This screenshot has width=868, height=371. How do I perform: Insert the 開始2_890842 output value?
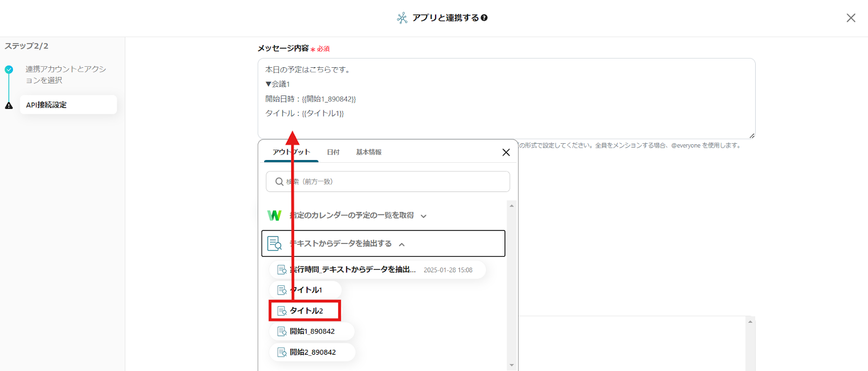[x=312, y=352]
